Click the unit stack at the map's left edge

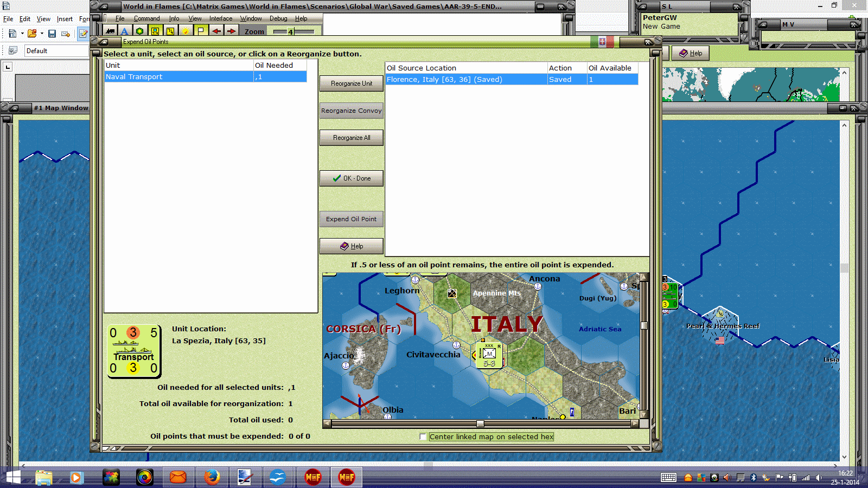coord(670,294)
